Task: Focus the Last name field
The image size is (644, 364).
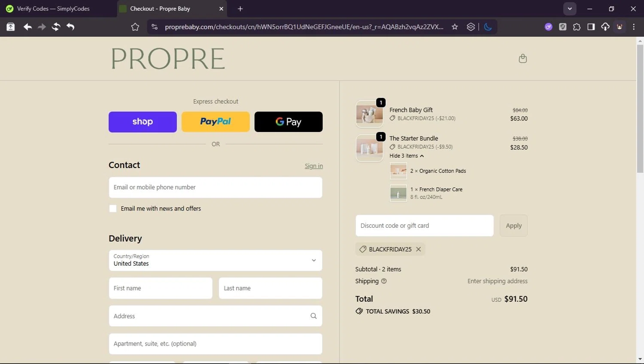Action: [x=270, y=288]
